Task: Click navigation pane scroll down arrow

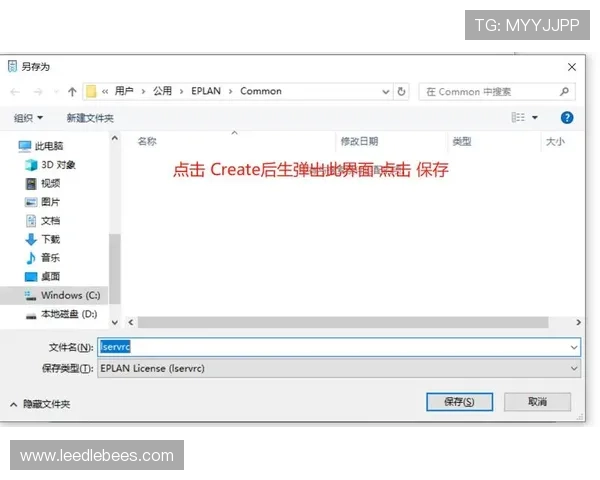Action: coord(115,323)
